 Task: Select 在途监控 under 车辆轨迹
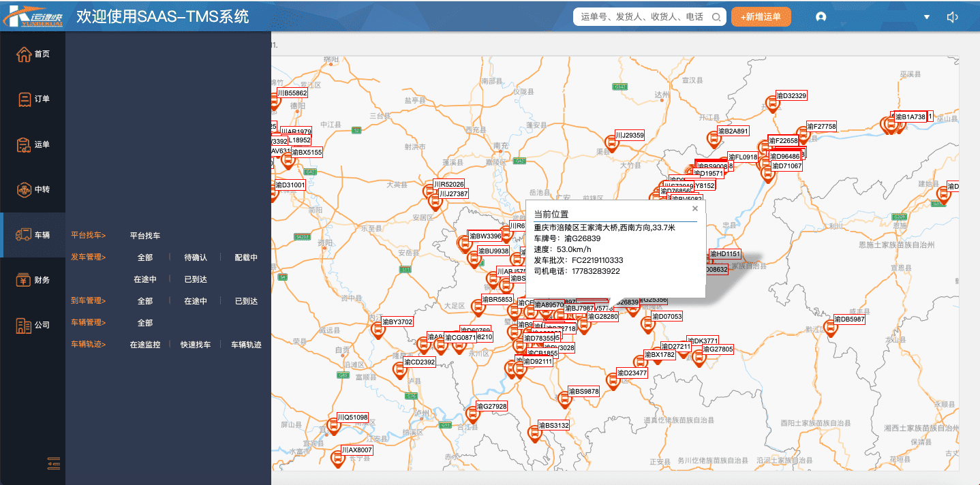point(145,345)
